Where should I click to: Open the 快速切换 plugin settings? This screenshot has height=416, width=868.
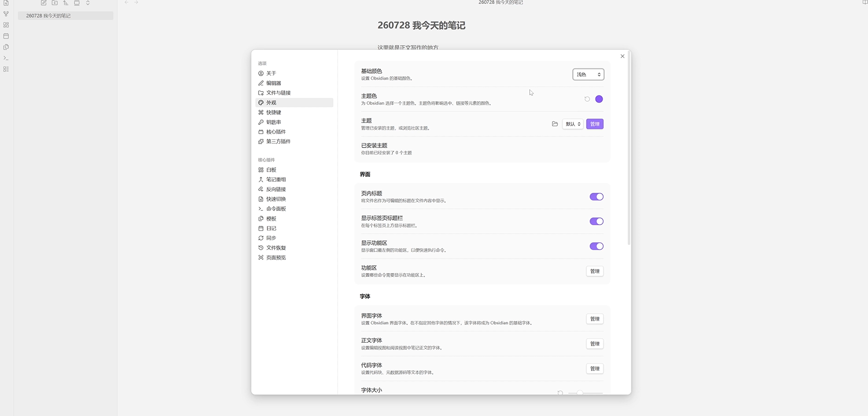click(294, 199)
